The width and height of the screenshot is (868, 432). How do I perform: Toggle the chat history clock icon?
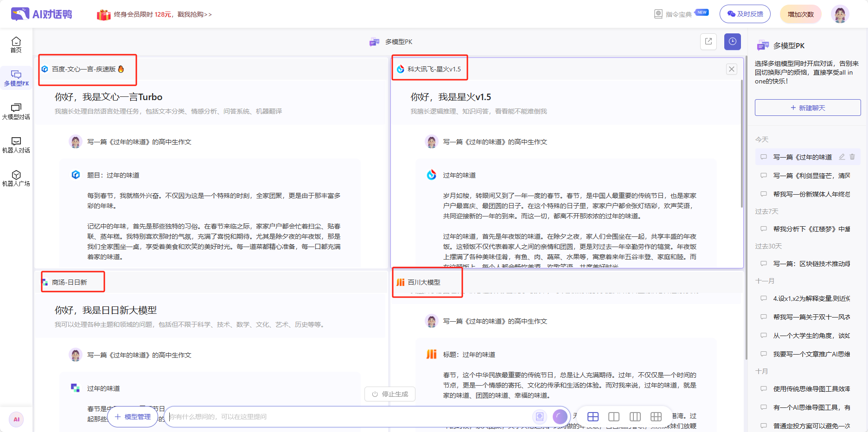732,41
